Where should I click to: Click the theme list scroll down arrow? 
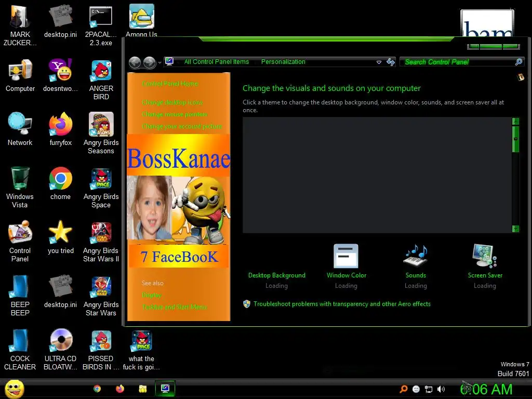point(515,229)
